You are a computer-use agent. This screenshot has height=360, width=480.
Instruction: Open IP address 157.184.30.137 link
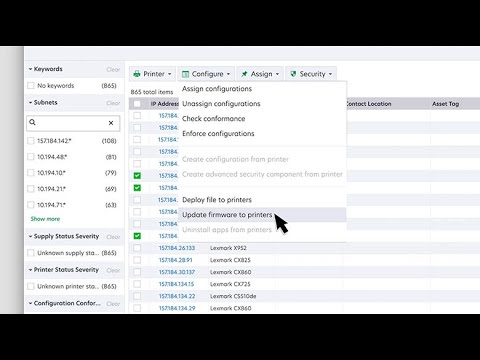pos(177,272)
